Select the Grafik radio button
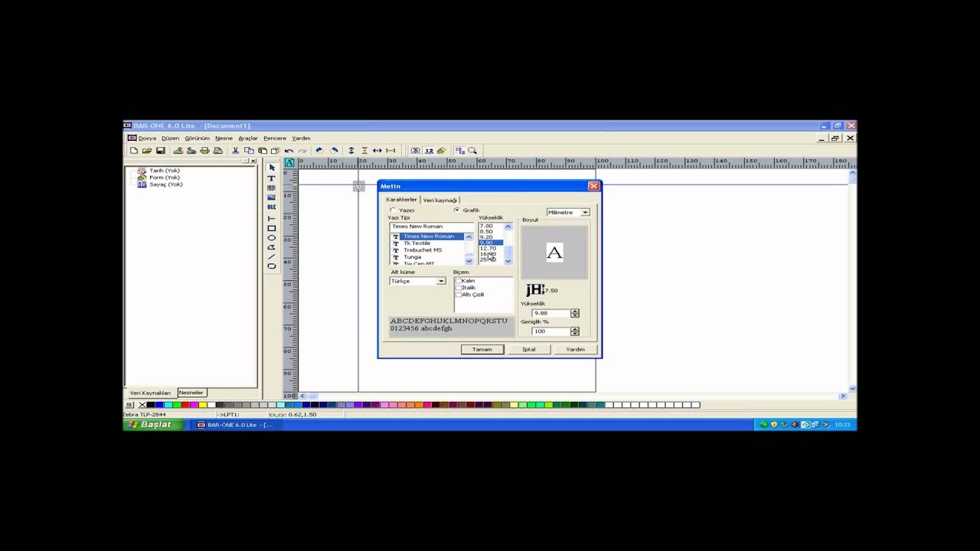Viewport: 980px width, 551px height. click(x=456, y=210)
